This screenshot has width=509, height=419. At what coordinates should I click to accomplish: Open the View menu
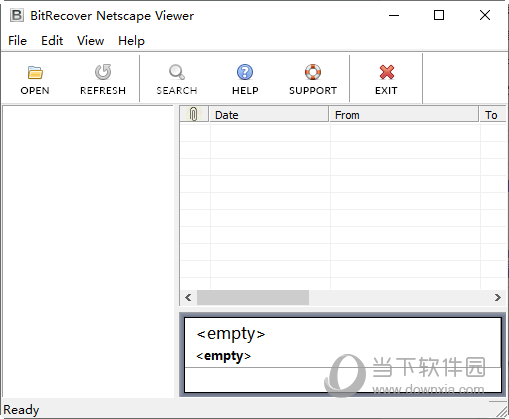pos(91,41)
